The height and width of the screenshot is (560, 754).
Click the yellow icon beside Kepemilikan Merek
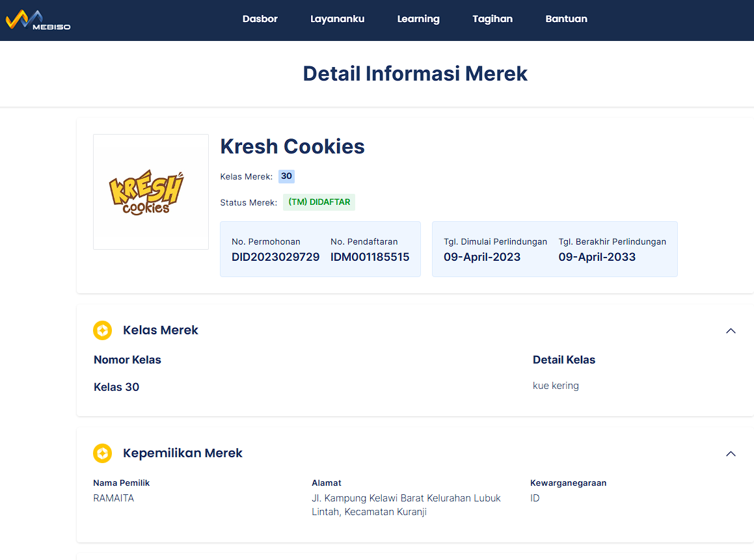pos(102,453)
